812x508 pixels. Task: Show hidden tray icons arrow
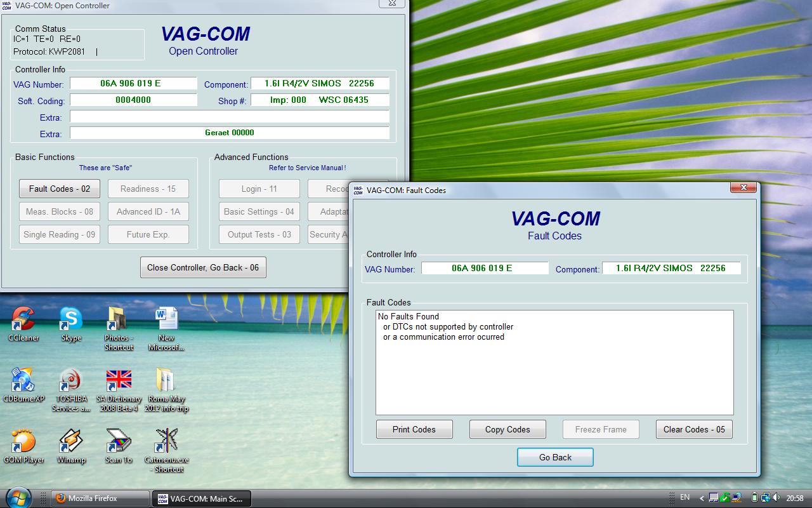pyautogui.click(x=702, y=498)
